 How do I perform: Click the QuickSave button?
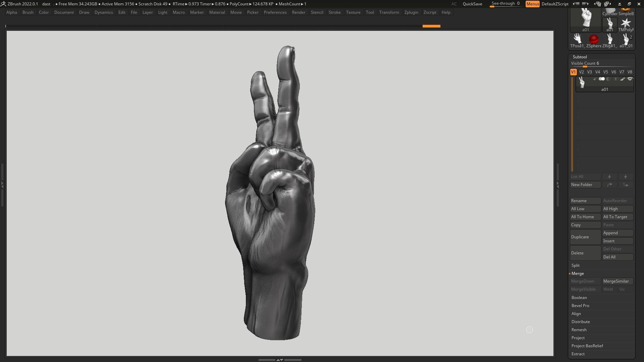point(472,4)
